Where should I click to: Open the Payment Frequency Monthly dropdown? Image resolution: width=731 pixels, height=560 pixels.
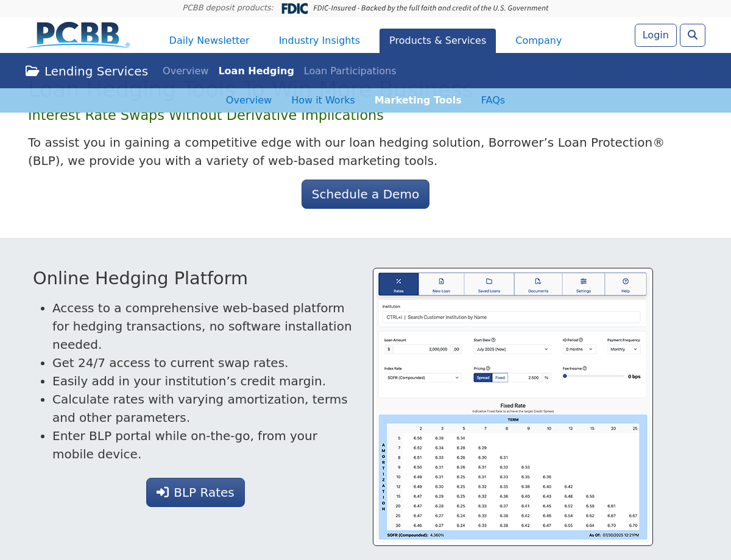[623, 349]
